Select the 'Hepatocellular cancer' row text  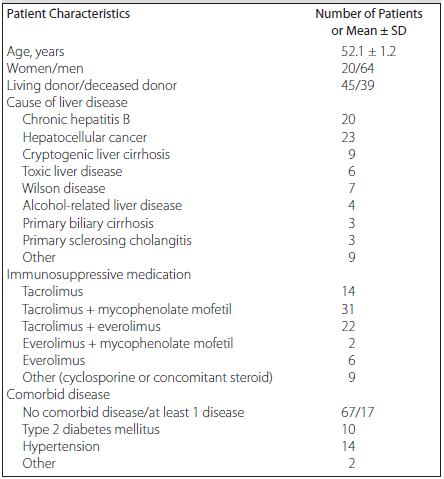point(85,137)
